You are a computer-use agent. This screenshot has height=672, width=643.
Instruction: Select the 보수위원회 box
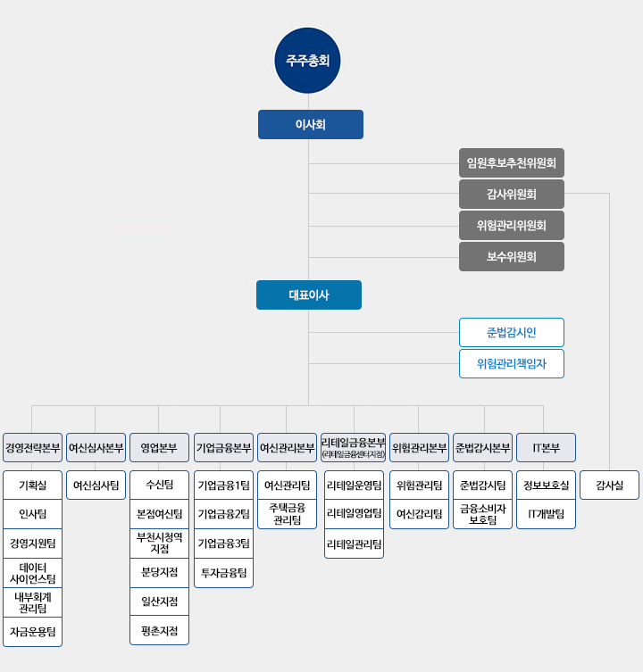click(512, 257)
